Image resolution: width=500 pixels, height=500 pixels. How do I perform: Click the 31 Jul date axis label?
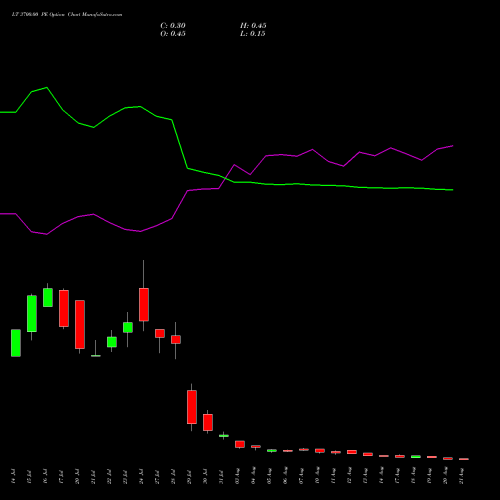221,476
